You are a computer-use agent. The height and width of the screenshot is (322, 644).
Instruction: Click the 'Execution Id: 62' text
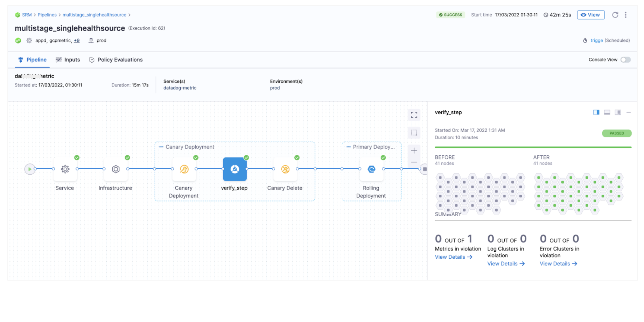[147, 28]
